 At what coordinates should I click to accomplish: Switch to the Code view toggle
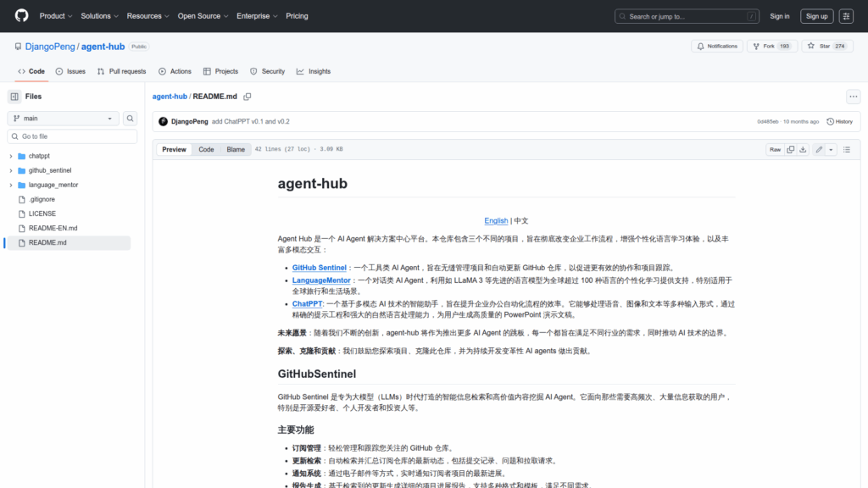206,149
